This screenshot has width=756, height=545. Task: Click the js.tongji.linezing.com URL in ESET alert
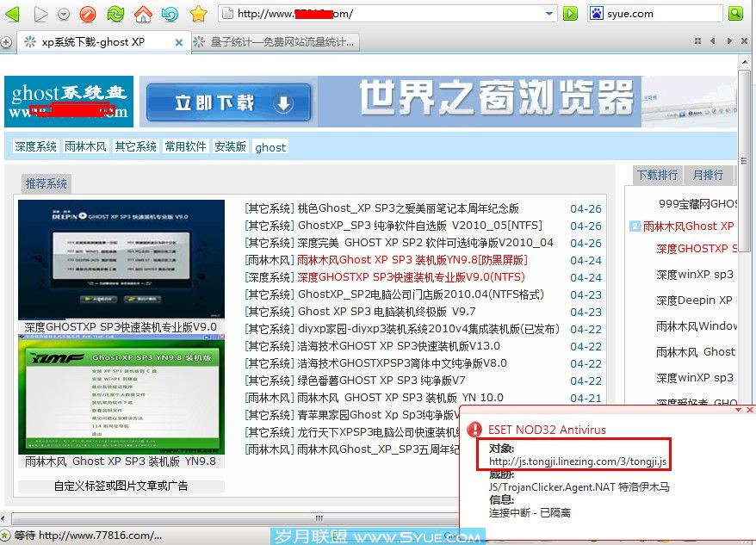[x=578, y=461]
